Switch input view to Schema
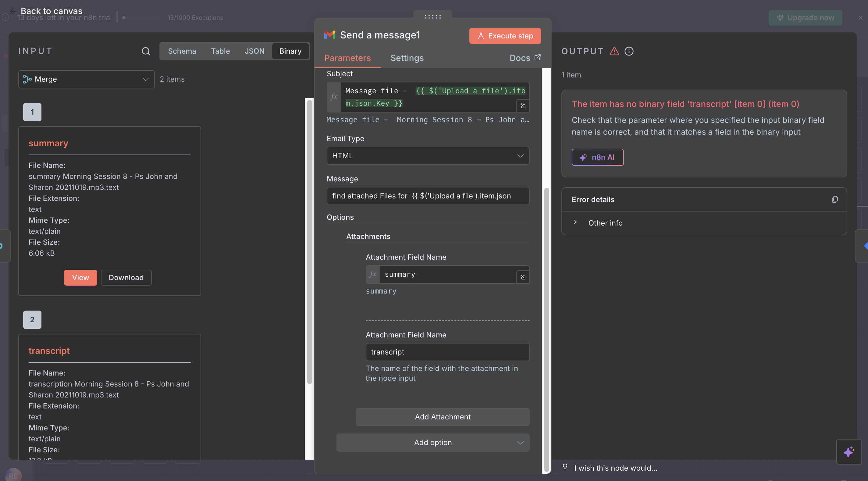Viewport: 868px width, 481px height. point(182,51)
